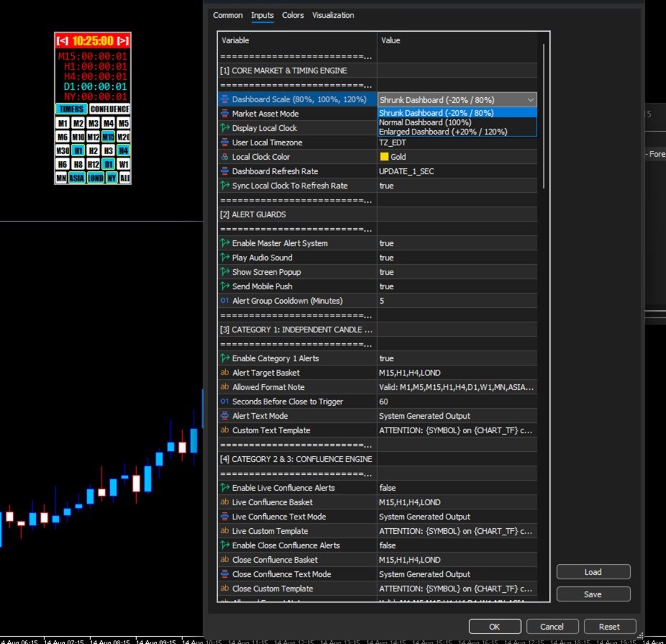Click the Value column header
666x644 pixels.
(457, 40)
